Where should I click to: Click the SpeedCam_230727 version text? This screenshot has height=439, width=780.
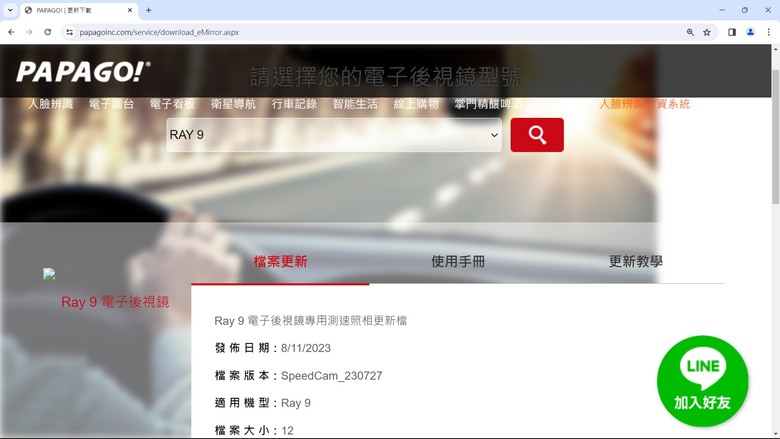332,376
